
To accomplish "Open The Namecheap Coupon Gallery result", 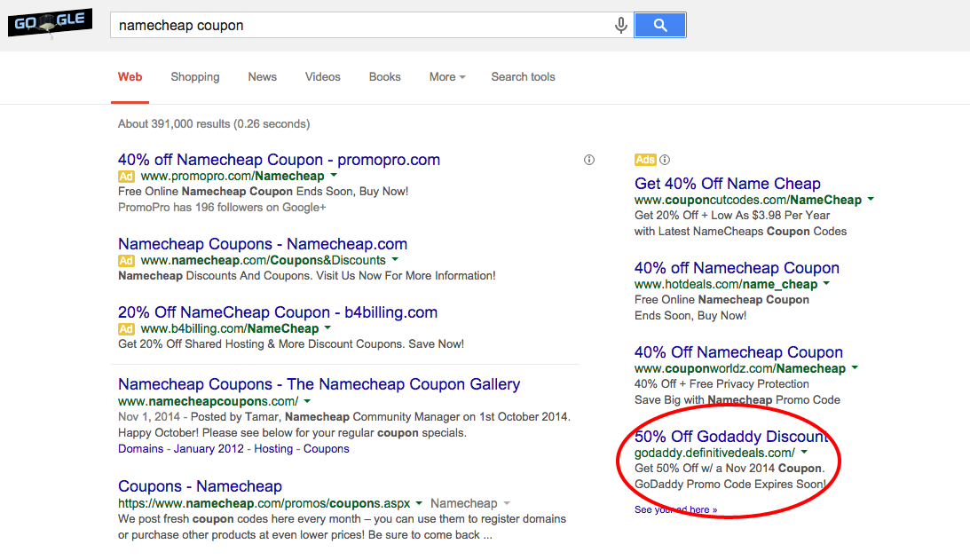I will 319,384.
